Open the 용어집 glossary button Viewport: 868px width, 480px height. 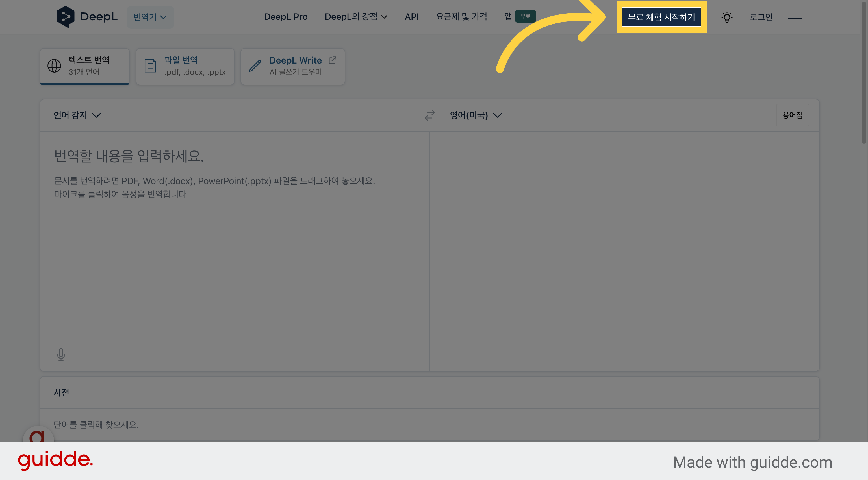793,115
